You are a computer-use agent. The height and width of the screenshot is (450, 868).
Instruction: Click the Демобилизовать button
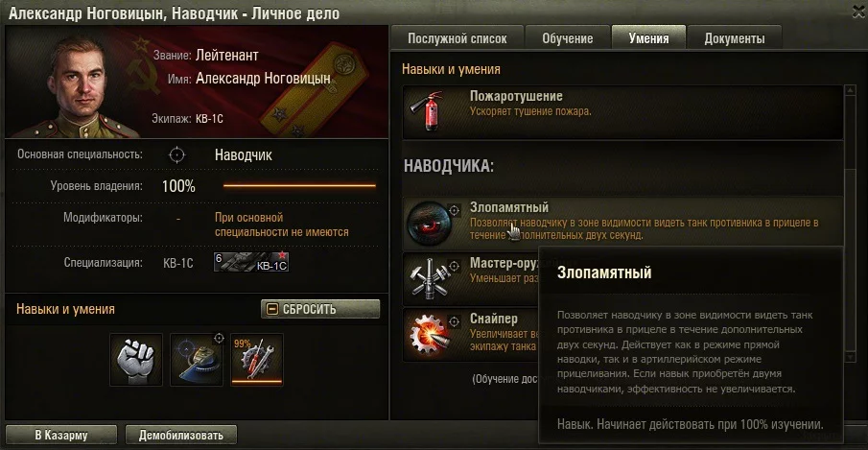[181, 435]
